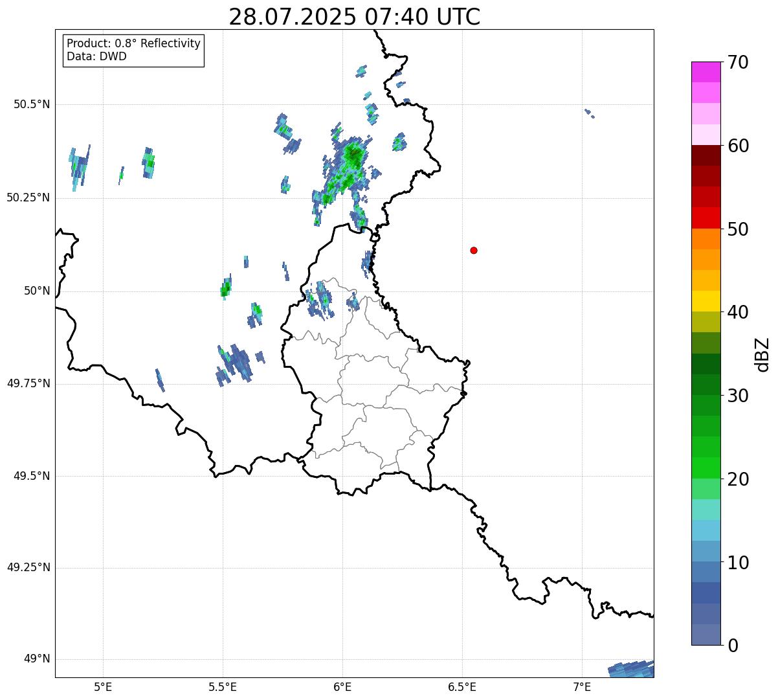Click the dBZ colorbar axis label
This screenshot has width=778, height=700.
point(762,354)
